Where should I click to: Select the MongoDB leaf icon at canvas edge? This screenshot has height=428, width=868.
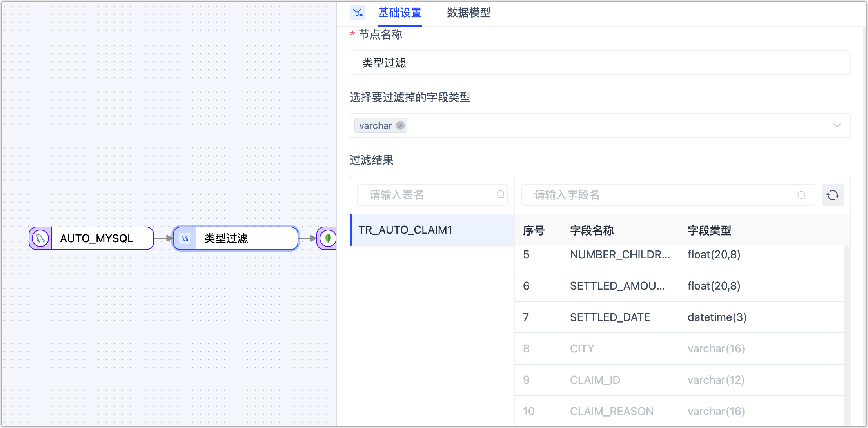coord(328,238)
